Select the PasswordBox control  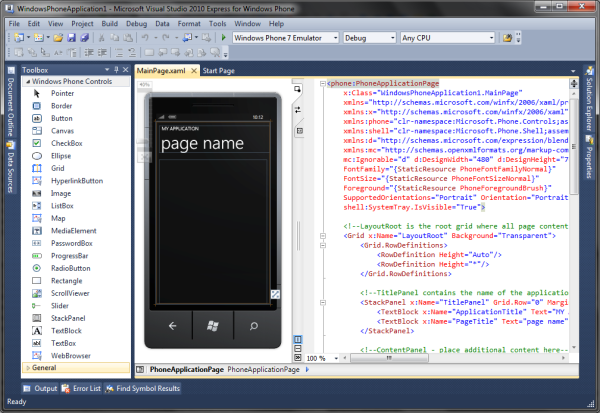coord(76,243)
